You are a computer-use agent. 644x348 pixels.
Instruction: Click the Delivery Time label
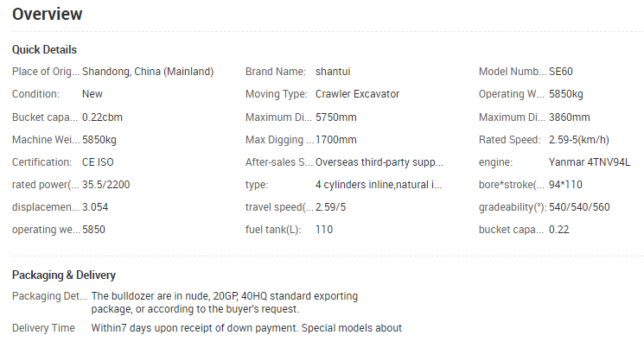[43, 328]
